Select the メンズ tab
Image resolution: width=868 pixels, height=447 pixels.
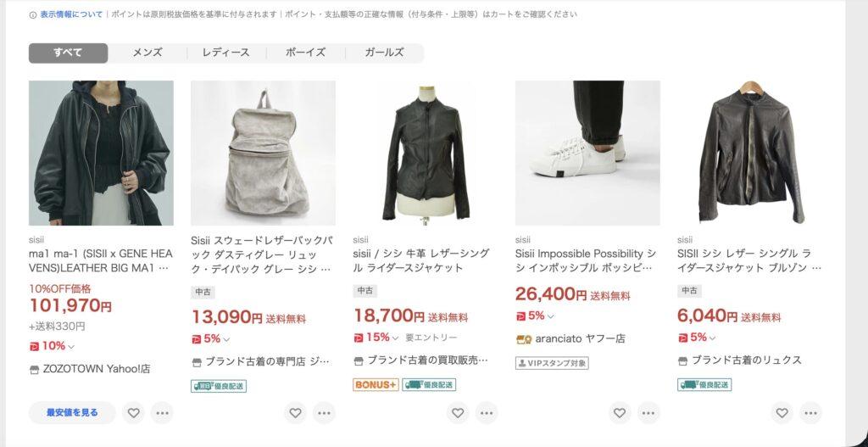[147, 53]
